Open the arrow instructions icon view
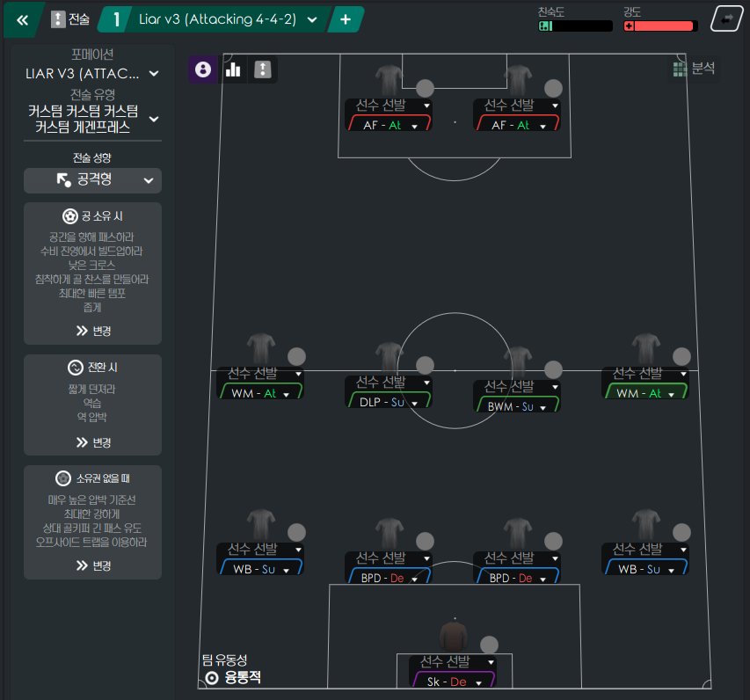The width and height of the screenshot is (750, 700). click(x=262, y=69)
